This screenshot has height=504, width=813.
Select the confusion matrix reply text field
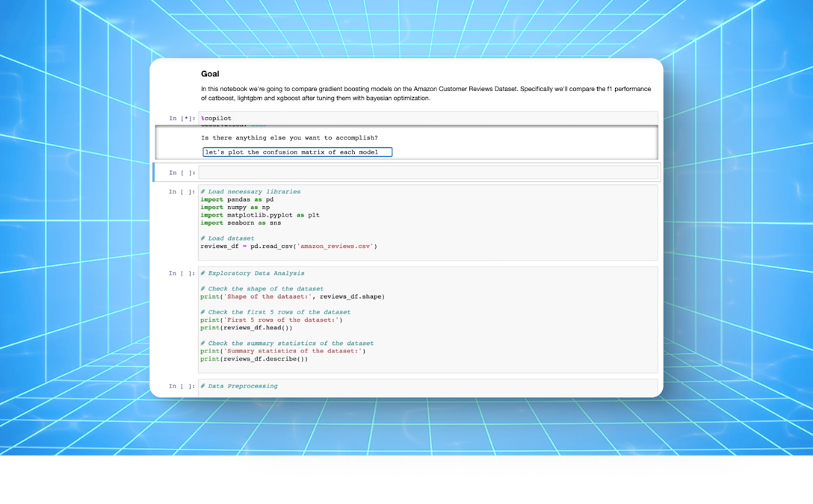pyautogui.click(x=299, y=152)
